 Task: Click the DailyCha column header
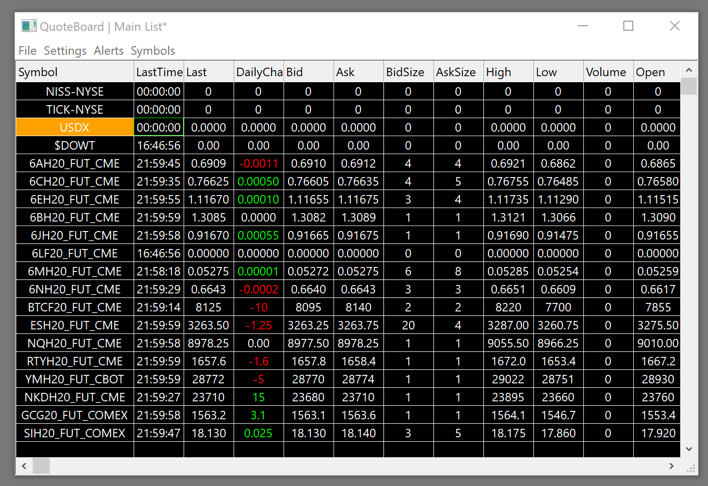coord(259,72)
